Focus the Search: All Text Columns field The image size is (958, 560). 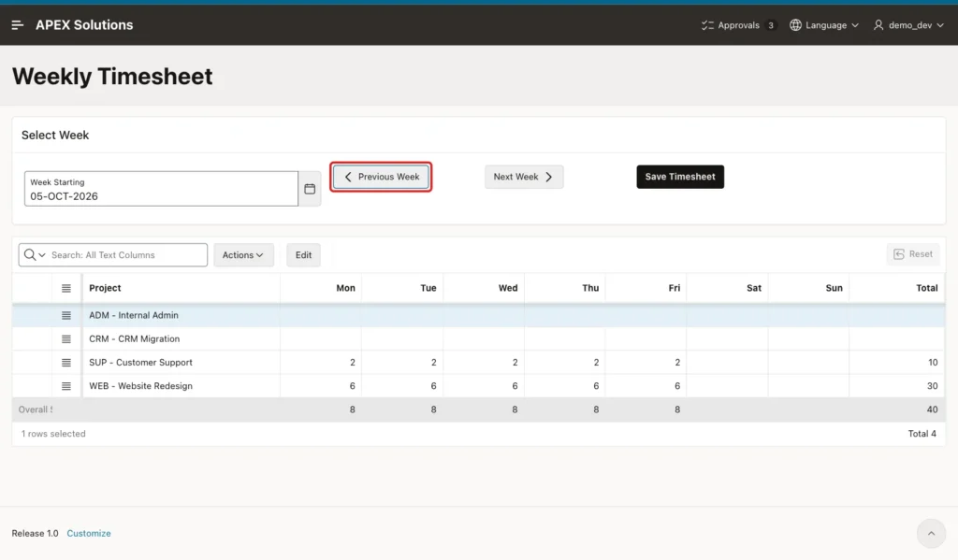pyautogui.click(x=127, y=254)
